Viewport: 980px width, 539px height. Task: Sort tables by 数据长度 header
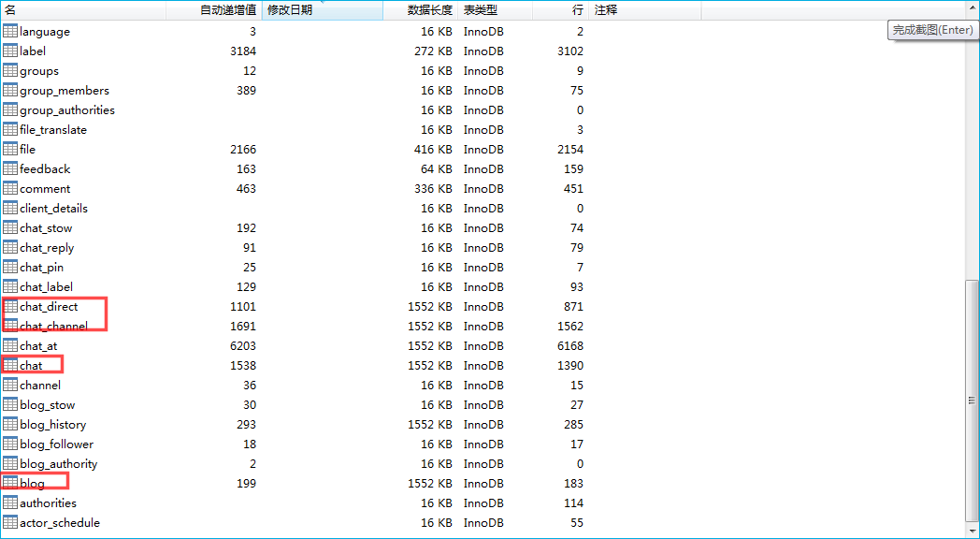click(429, 9)
